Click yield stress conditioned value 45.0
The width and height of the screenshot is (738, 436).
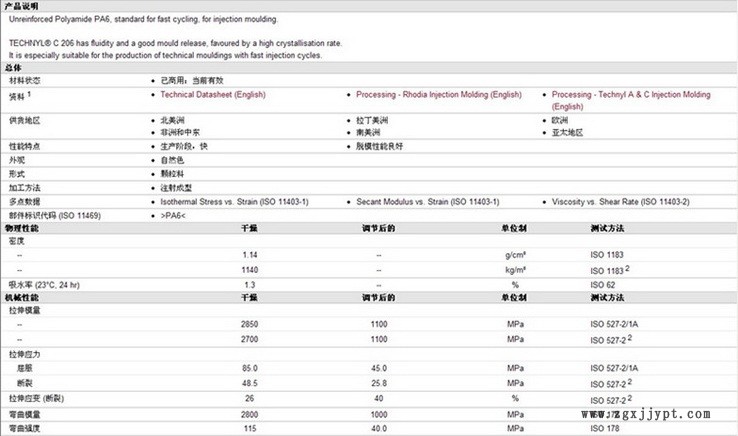(x=379, y=368)
